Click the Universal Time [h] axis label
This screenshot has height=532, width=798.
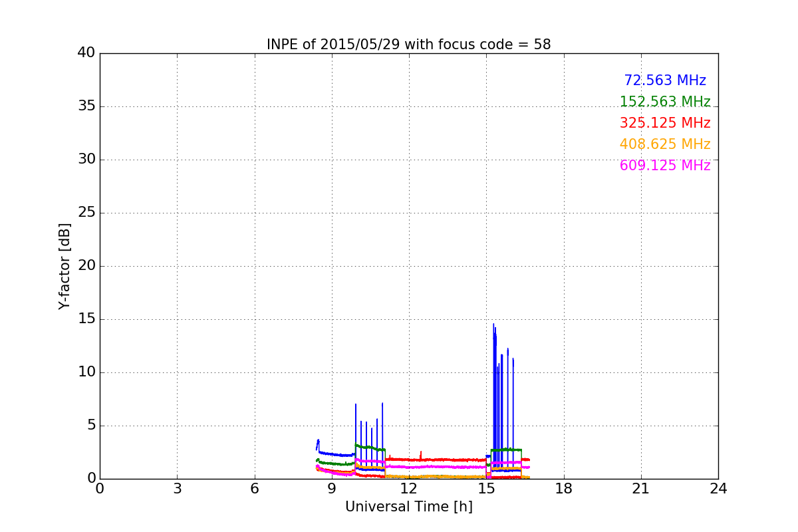coord(409,507)
